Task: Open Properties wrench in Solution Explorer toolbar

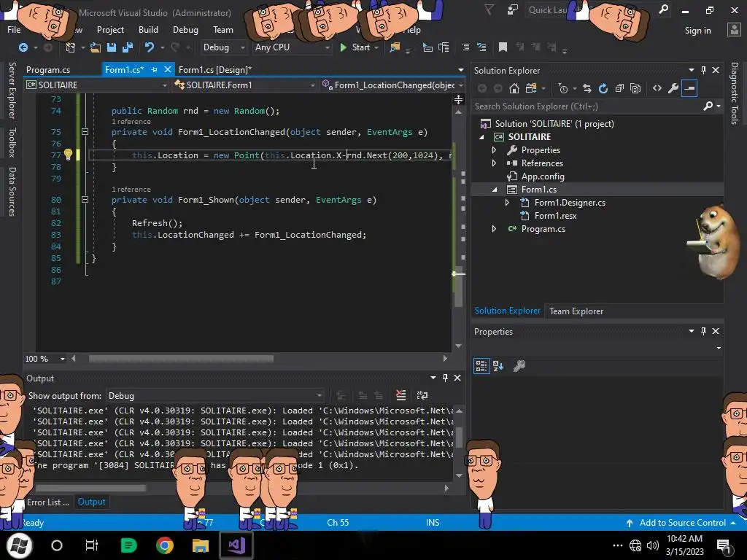Action: 673,88
